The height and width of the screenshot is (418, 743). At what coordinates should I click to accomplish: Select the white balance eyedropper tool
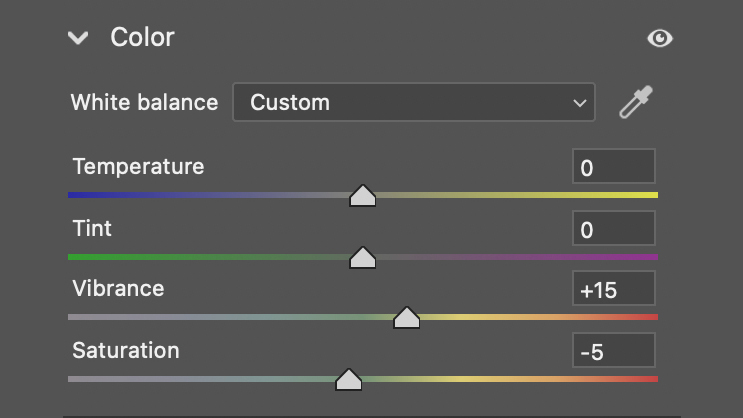coord(636,102)
